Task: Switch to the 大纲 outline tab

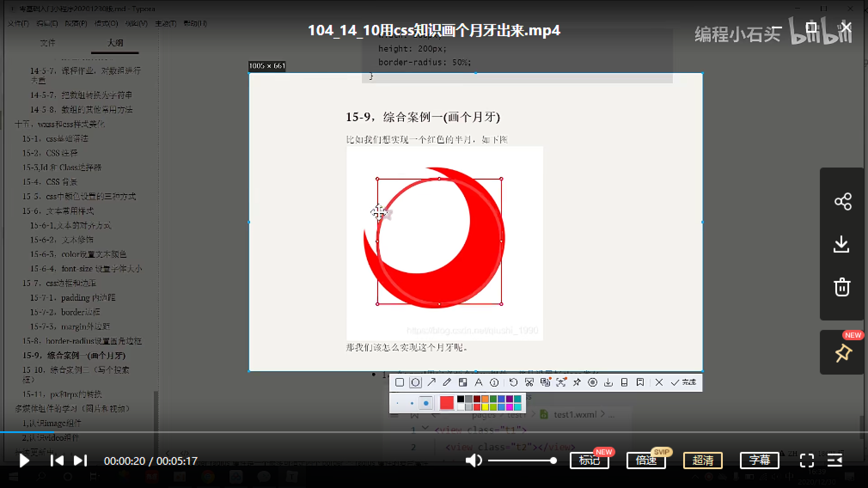Action: 115,43
